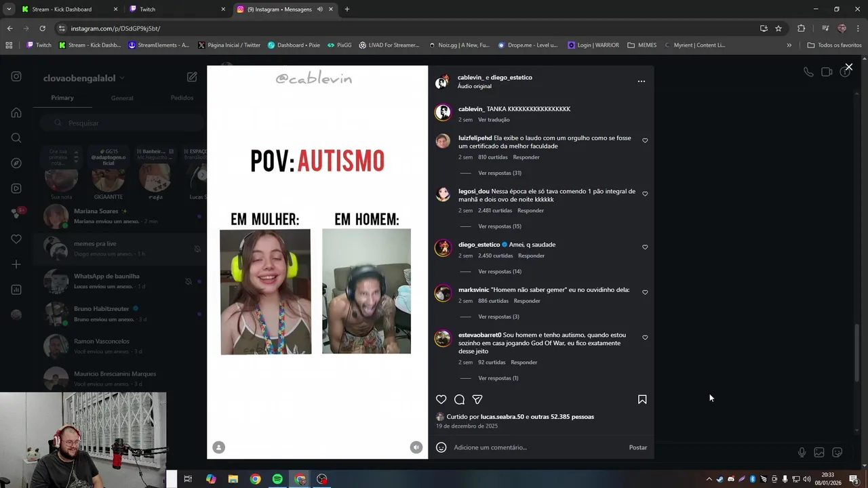The image size is (868, 488).
Task: Go to Instagram Home in sidebar
Action: tap(16, 113)
